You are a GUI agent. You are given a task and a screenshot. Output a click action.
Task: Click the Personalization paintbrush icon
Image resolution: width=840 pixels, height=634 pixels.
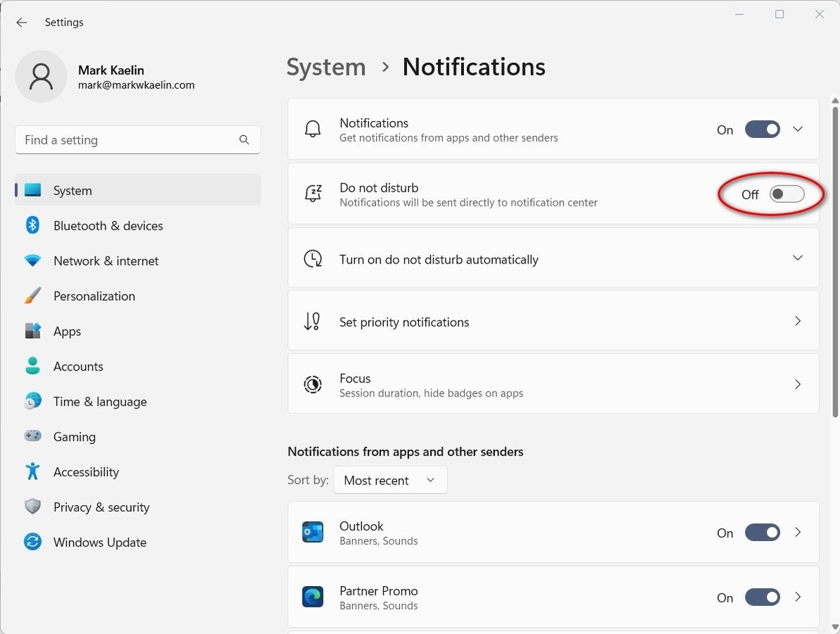(32, 296)
